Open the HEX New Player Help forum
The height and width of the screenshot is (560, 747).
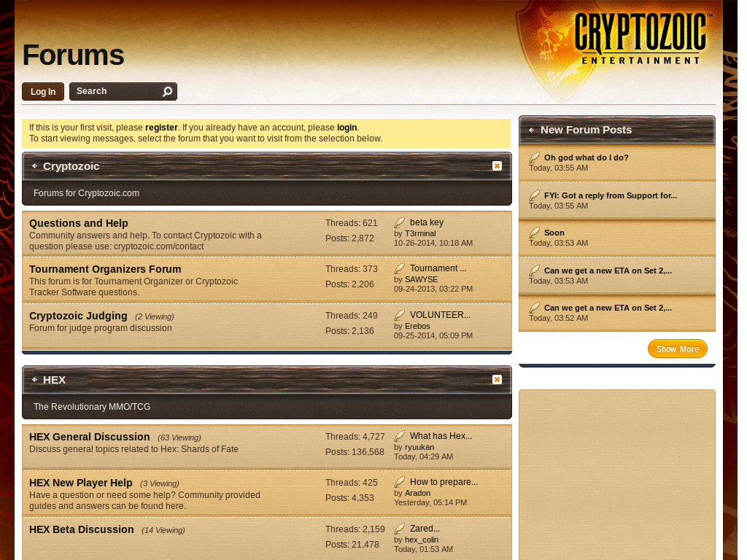[80, 483]
